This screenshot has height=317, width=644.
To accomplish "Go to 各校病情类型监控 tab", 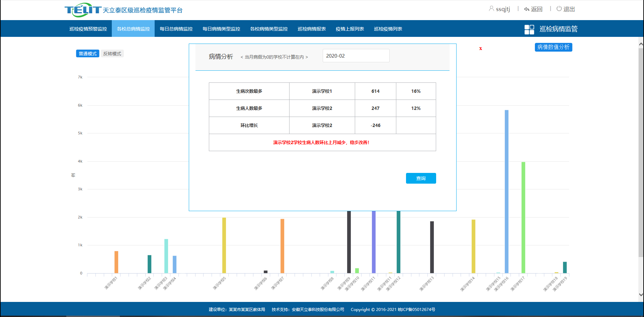I will click(x=269, y=29).
